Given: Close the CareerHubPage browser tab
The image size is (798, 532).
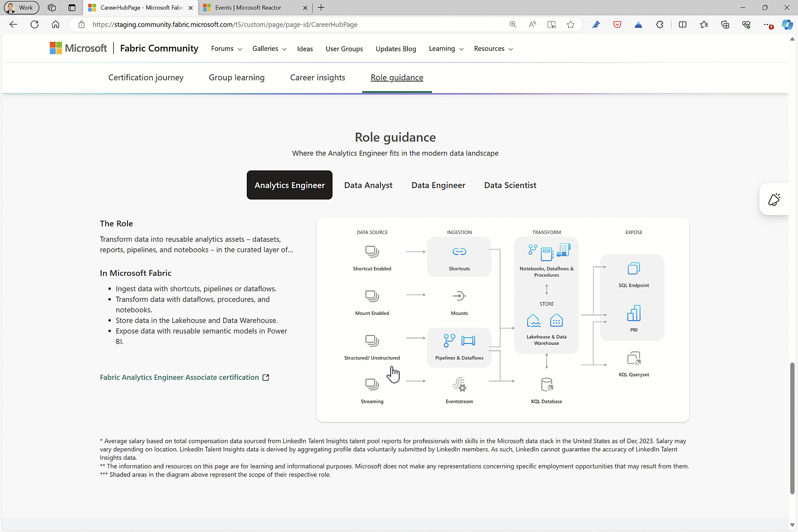Looking at the screenshot, I should coord(191,7).
